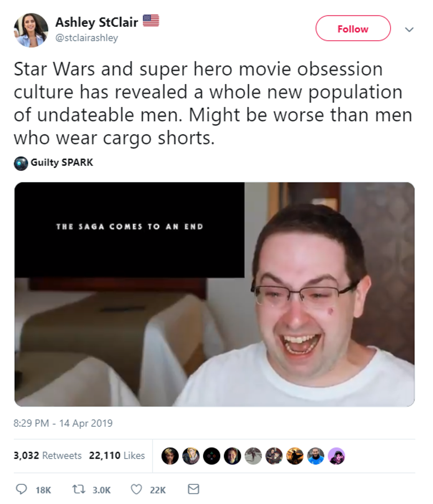Open first liker avatar in the row
Viewport: 433px width, 504px height.
click(x=170, y=456)
